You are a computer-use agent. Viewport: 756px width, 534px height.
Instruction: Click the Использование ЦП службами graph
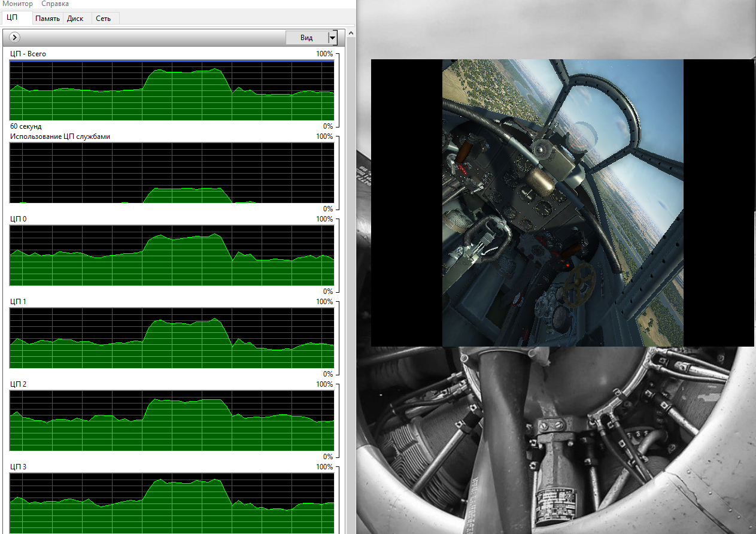(172, 173)
